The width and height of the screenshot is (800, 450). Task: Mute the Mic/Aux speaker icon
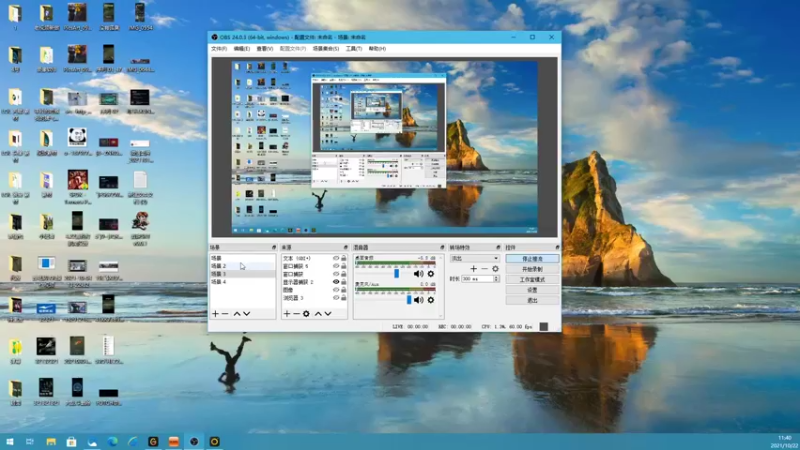[418, 300]
